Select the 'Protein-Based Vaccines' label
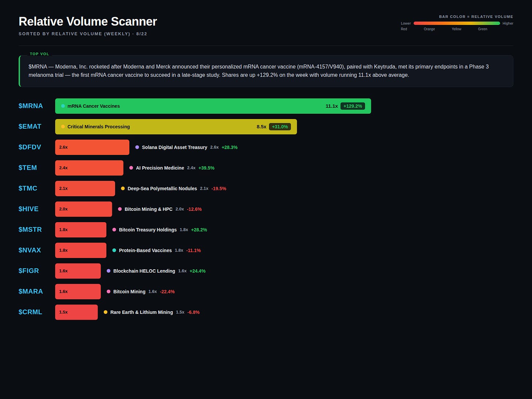This screenshot has height=399, width=532. [x=145, y=250]
